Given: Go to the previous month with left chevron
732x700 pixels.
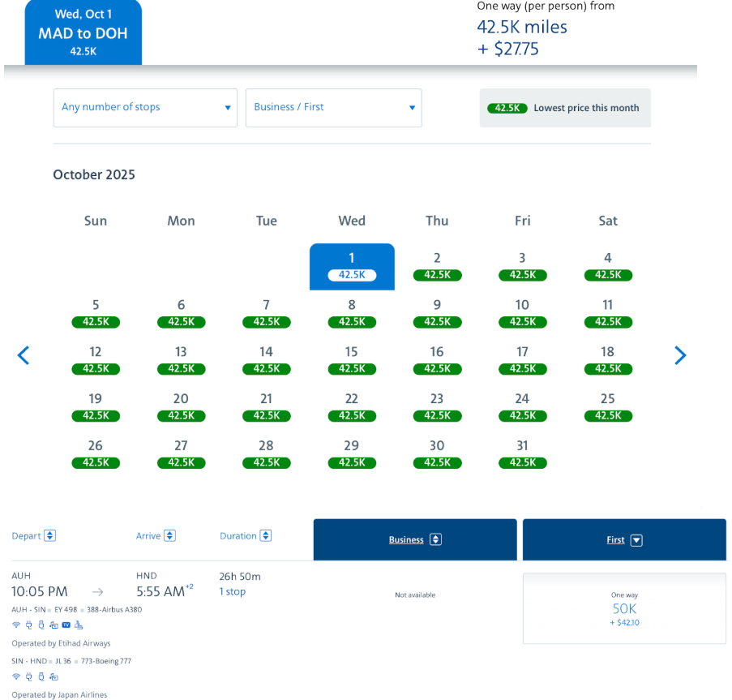Looking at the screenshot, I should coord(24,355).
